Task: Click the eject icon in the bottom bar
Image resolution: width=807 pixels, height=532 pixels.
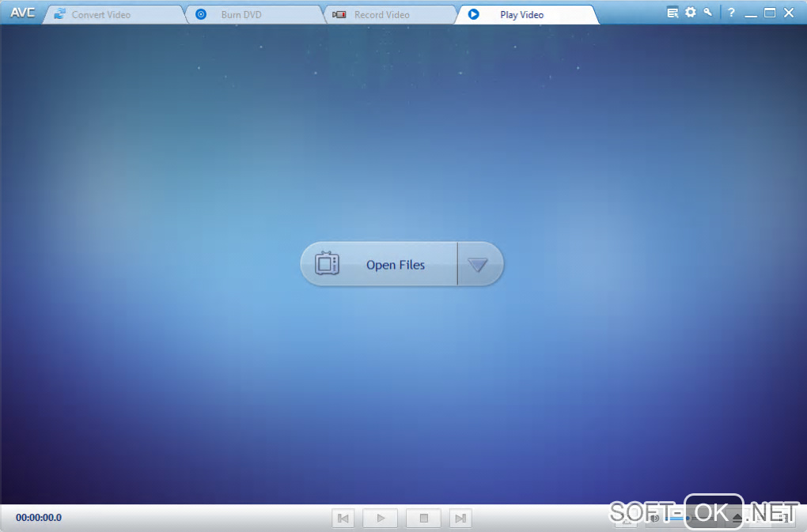Action: (738, 518)
